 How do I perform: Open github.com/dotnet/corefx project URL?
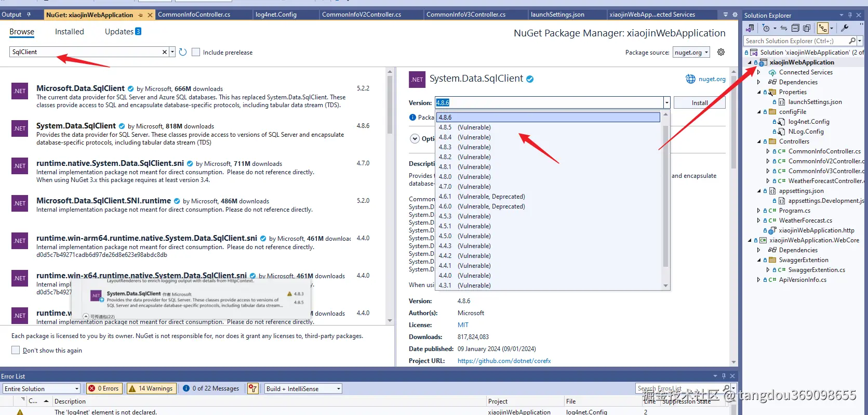click(x=504, y=361)
